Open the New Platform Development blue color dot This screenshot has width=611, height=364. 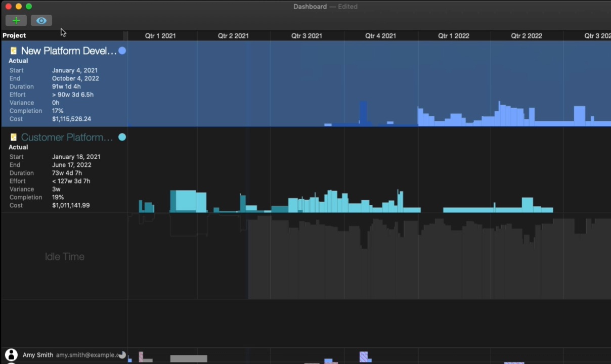tap(122, 51)
